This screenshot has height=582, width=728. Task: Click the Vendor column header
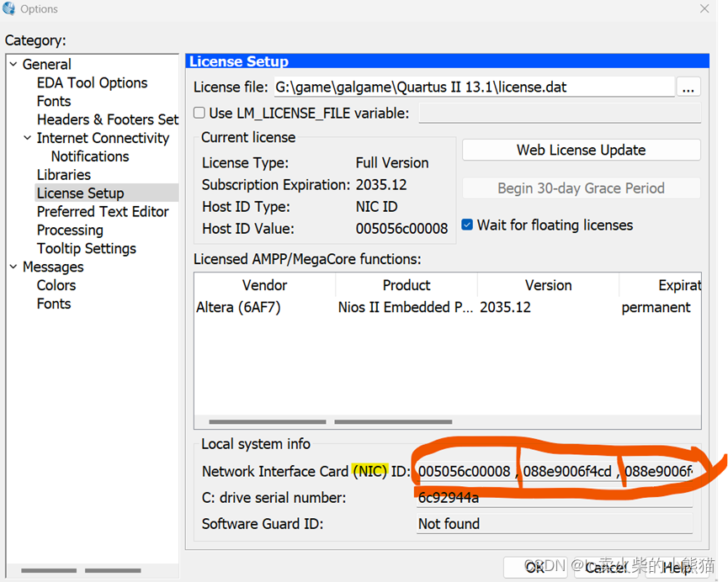point(264,285)
